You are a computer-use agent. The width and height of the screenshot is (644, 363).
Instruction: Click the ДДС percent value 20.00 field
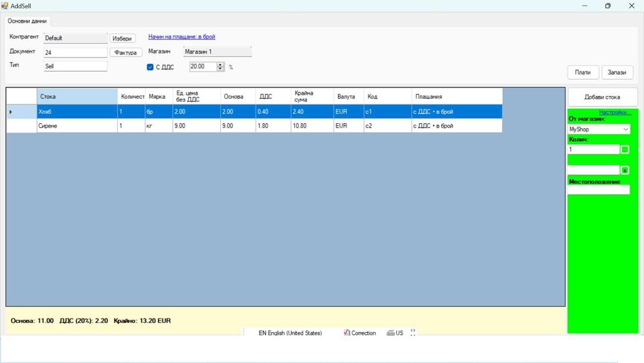204,66
